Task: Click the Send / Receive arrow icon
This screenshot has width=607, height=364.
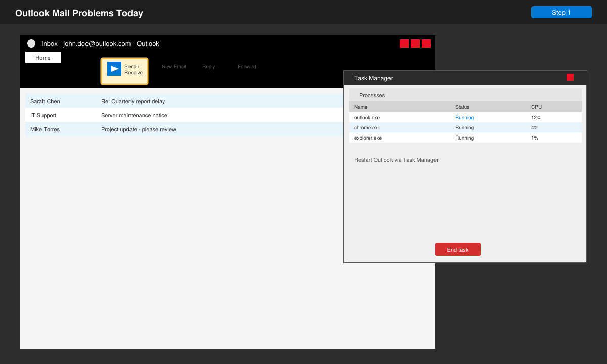Action: click(114, 69)
